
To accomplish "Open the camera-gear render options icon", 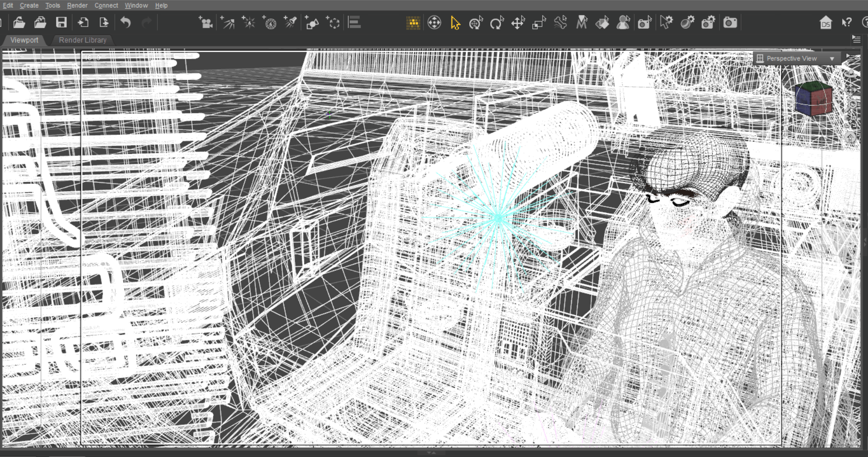I will 708,22.
